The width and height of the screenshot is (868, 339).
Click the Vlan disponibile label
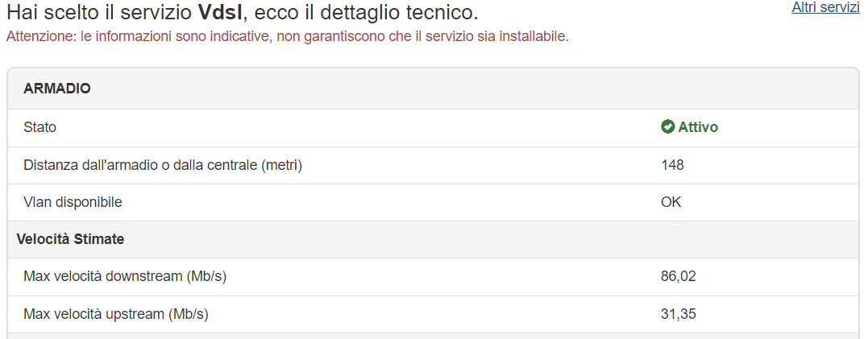pos(73,202)
